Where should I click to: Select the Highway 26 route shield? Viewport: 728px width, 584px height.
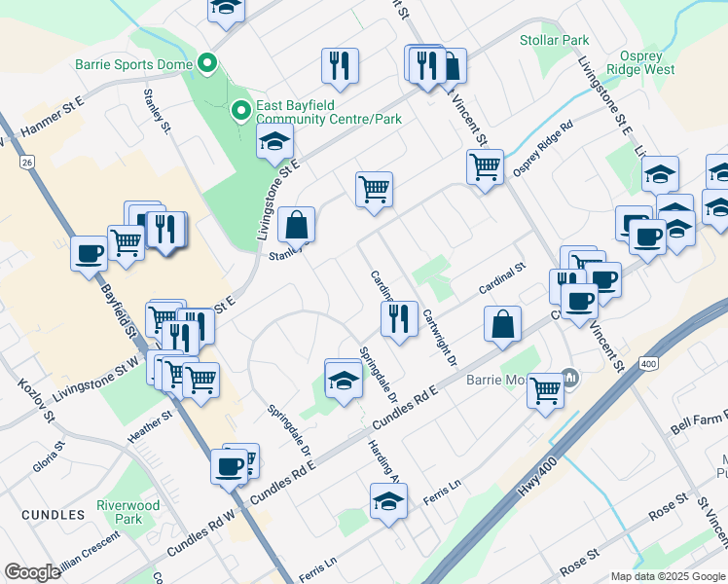pos(27,162)
